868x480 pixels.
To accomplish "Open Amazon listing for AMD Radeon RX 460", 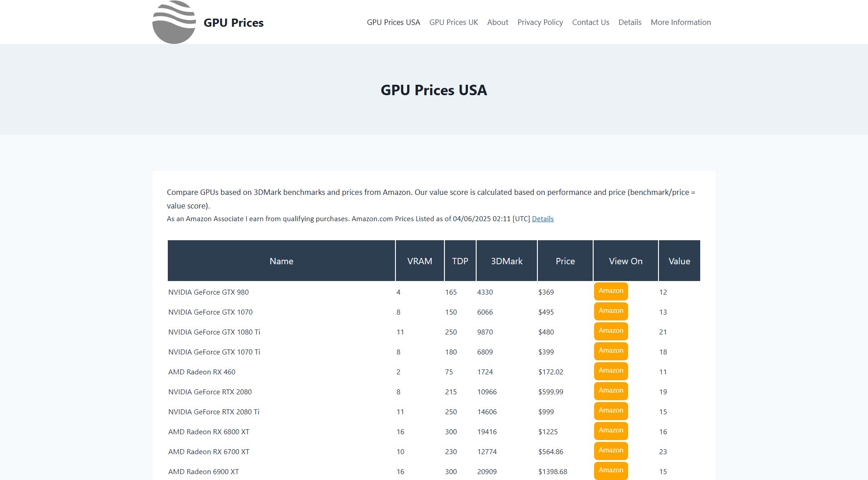I will 610,371.
